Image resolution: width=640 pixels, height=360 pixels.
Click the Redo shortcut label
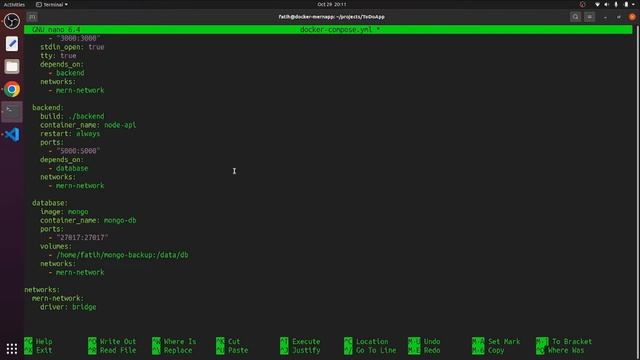click(x=432, y=350)
